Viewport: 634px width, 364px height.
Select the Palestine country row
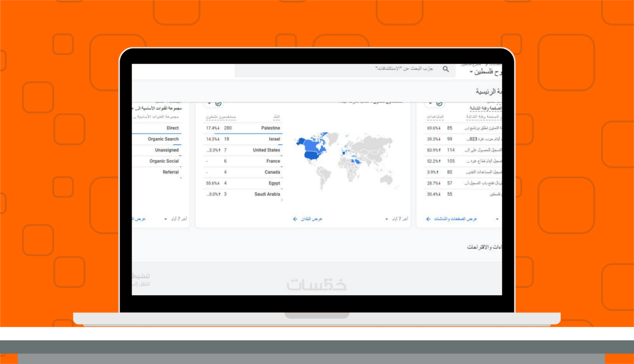[270, 128]
